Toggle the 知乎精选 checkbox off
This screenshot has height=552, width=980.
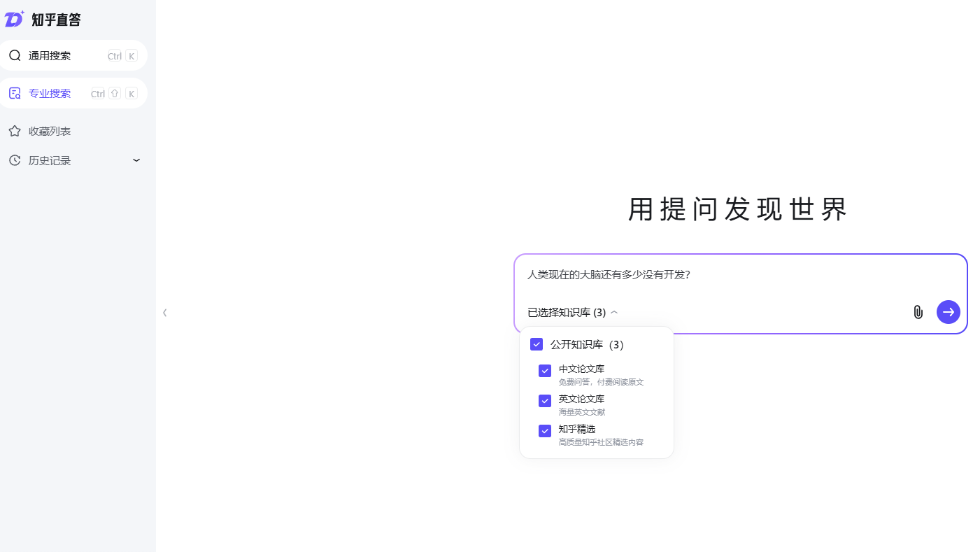click(545, 431)
